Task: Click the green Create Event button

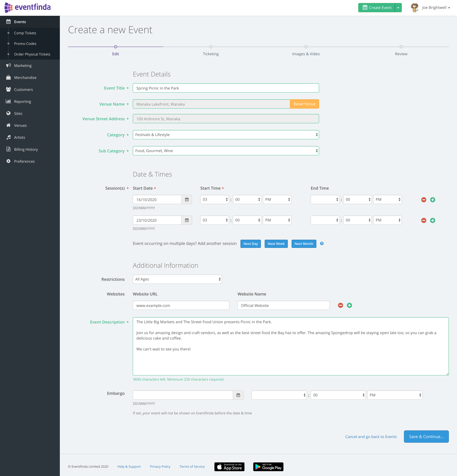Action: point(377,7)
